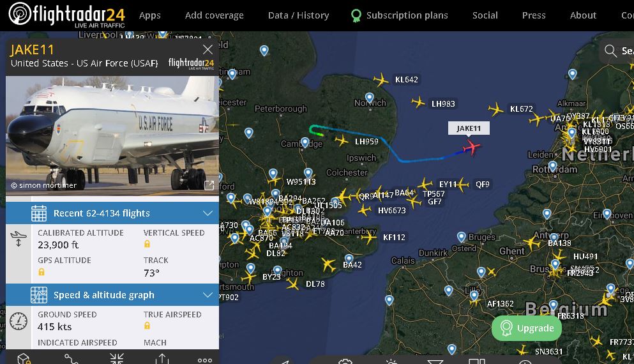Image resolution: width=634 pixels, height=364 pixels.
Task: Click the simon mortimer photo credit
Action: 43,185
